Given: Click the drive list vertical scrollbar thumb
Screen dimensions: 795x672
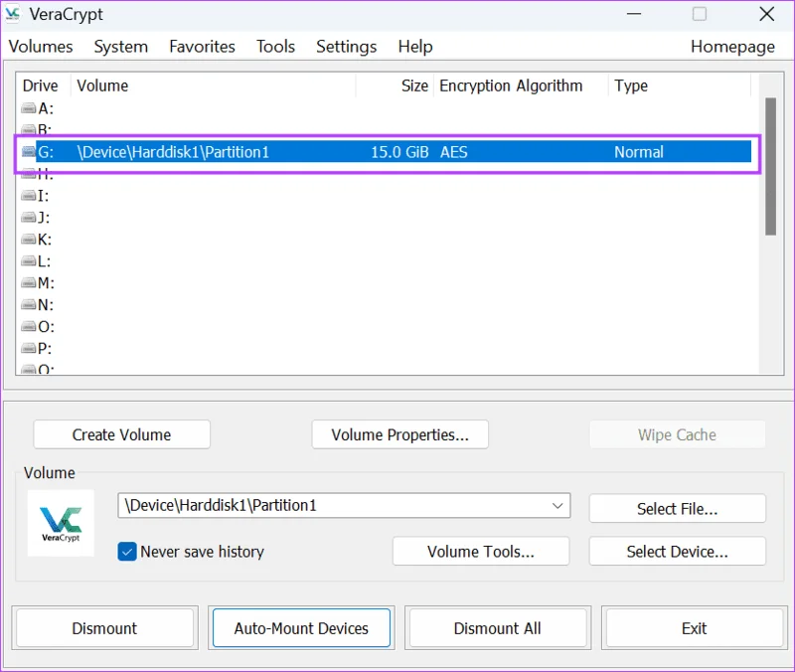Looking at the screenshot, I should coord(771,166).
